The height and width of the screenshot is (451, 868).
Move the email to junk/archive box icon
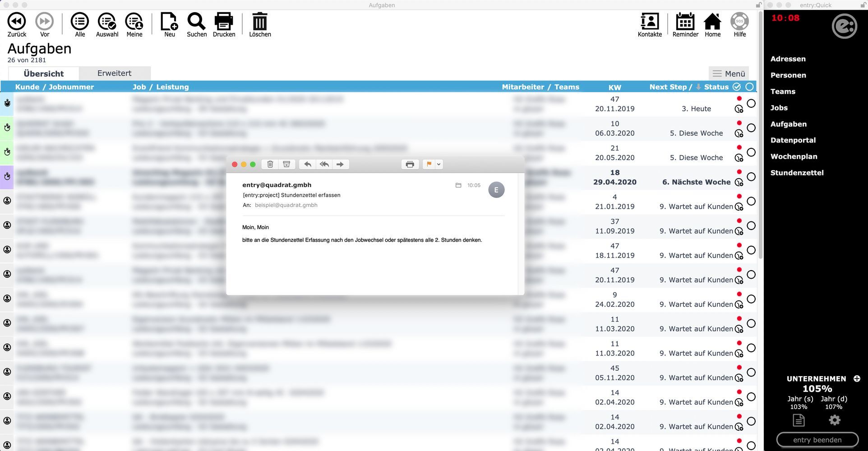coord(286,164)
